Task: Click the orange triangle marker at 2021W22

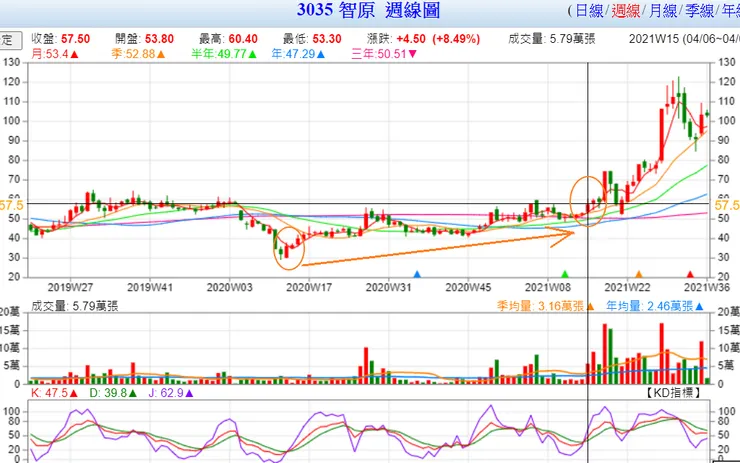Action: (x=639, y=274)
